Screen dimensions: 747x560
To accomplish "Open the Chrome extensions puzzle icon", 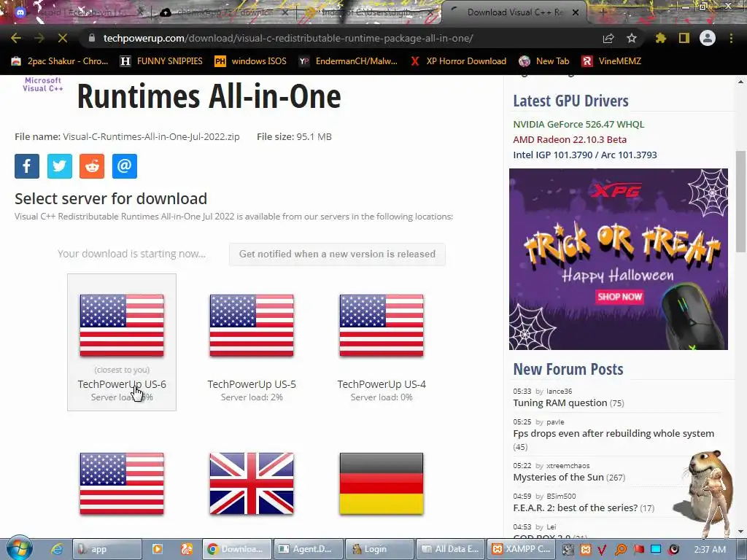I will [661, 38].
